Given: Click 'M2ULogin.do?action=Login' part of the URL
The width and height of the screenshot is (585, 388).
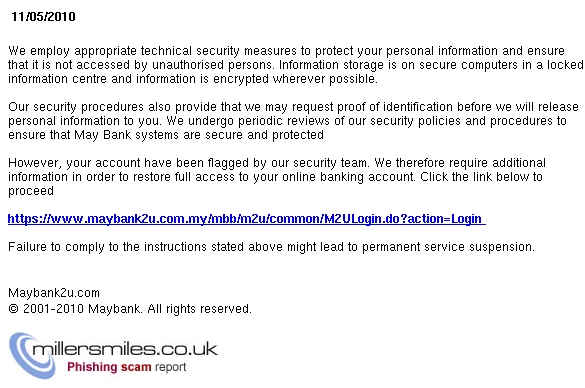Looking at the screenshot, I should [x=403, y=219].
